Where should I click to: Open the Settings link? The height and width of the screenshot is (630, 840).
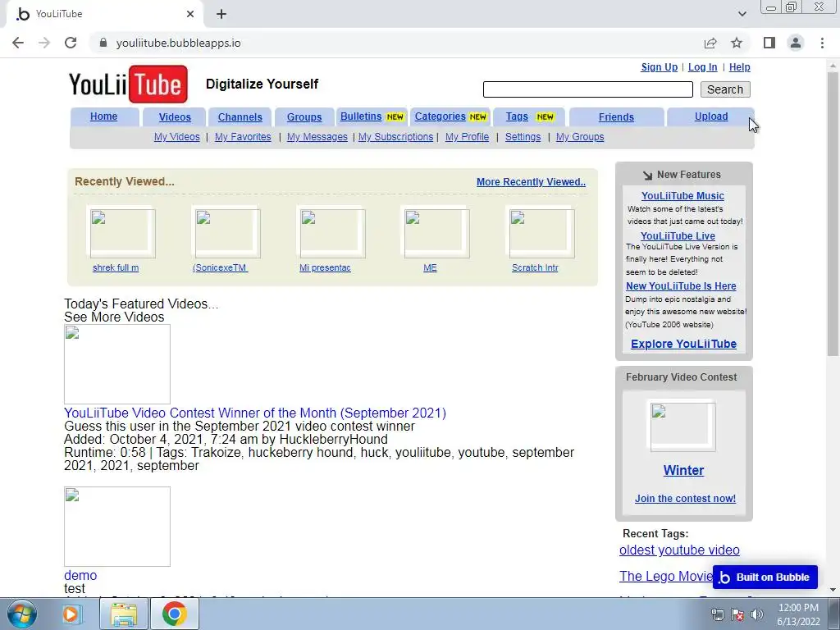523,137
